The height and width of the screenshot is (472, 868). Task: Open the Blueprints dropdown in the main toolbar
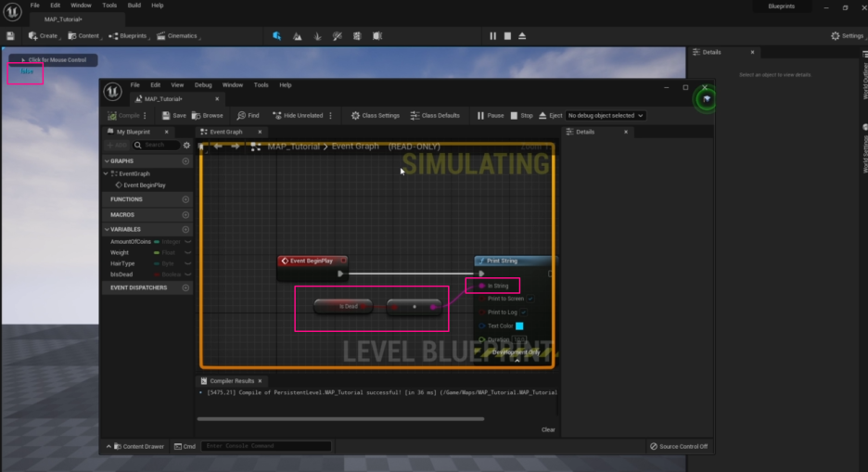(x=128, y=36)
